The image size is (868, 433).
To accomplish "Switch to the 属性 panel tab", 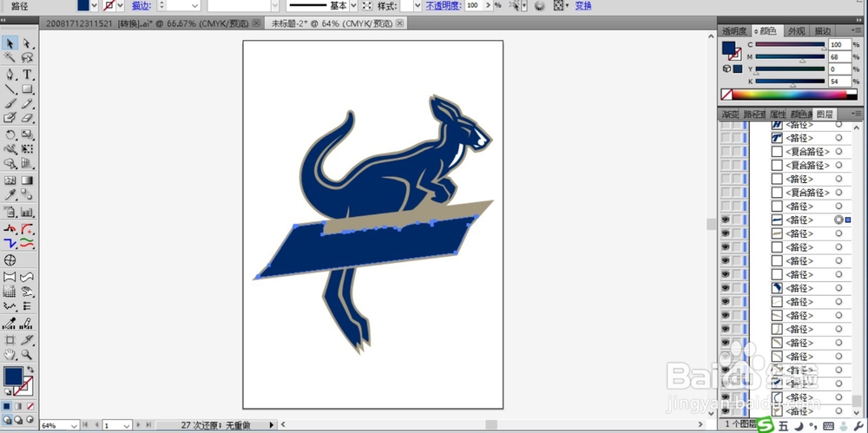I will (778, 115).
